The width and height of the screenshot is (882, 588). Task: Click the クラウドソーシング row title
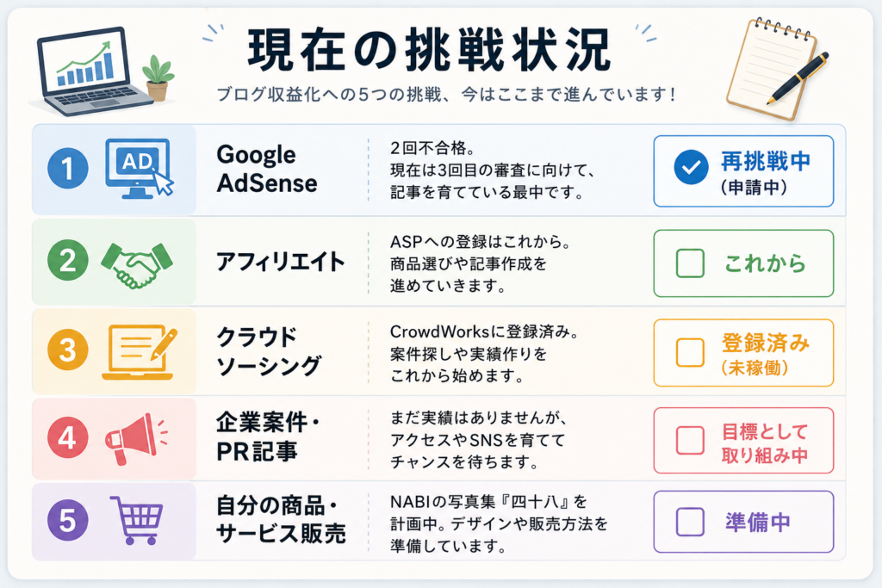[x=269, y=352]
